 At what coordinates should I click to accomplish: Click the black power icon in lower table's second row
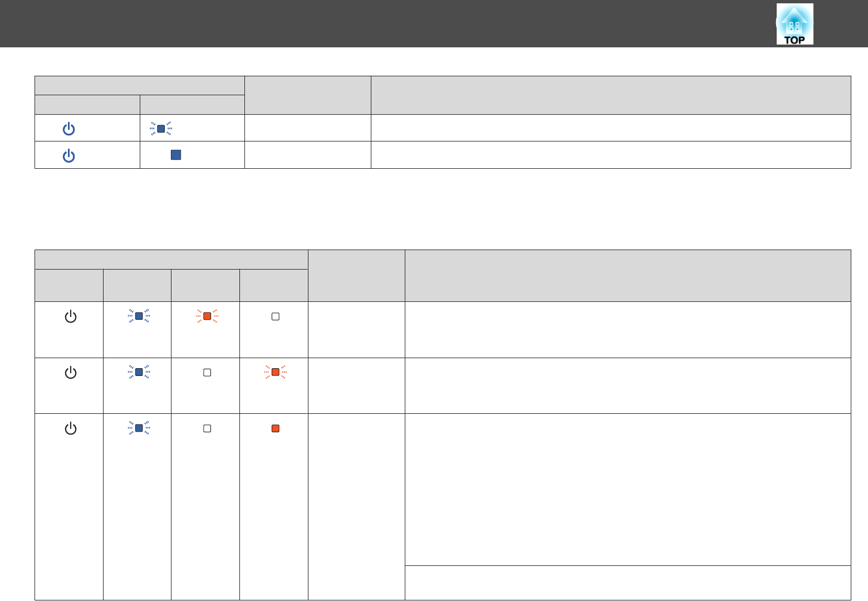click(71, 373)
